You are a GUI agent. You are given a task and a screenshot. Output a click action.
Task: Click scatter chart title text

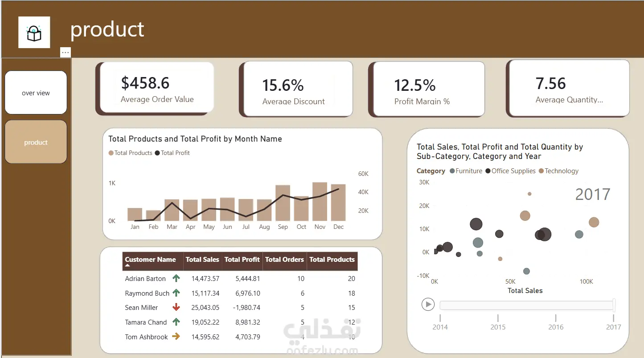pyautogui.click(x=500, y=151)
